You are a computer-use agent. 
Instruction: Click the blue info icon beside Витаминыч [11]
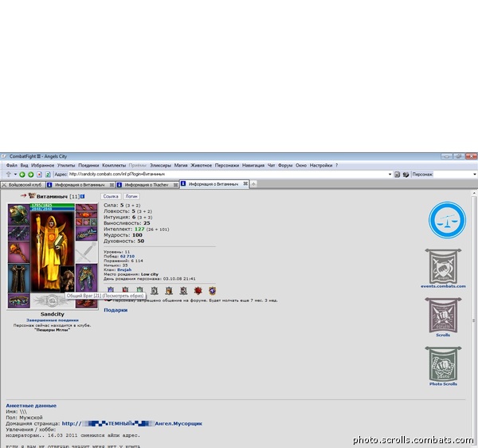(83, 197)
